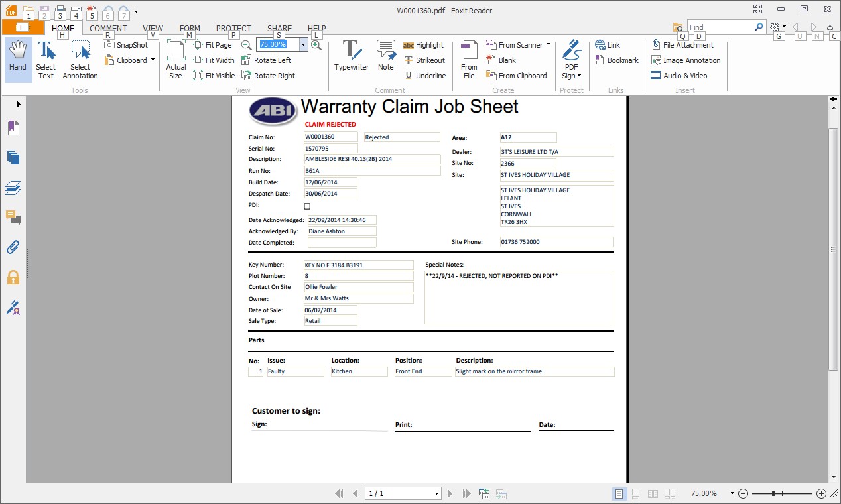841x504 pixels.
Task: Click the Zoom In magnifier icon
Action: click(316, 45)
